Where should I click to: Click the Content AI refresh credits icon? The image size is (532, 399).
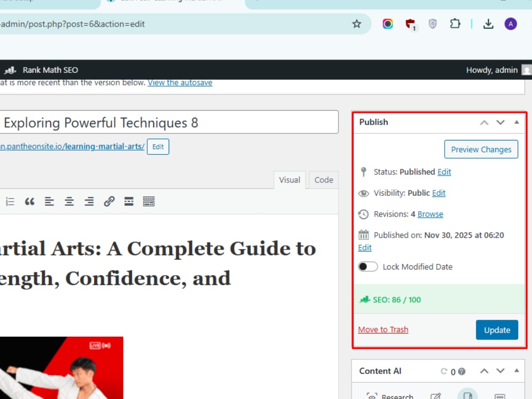[444, 371]
